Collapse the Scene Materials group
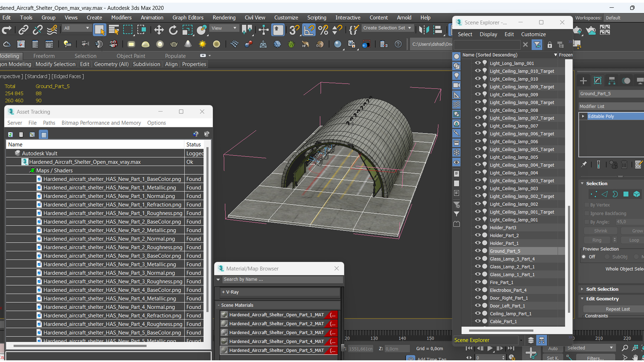Screen dimensions: 644x362 point(219,305)
